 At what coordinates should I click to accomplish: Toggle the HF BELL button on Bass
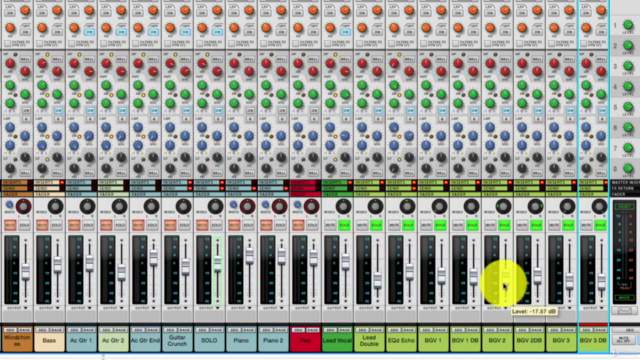click(58, 59)
